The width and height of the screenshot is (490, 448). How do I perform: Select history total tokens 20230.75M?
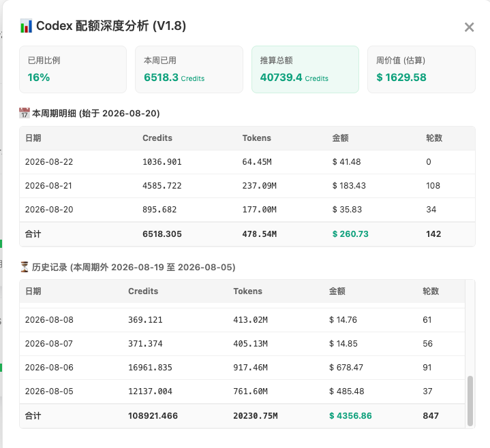click(x=256, y=415)
